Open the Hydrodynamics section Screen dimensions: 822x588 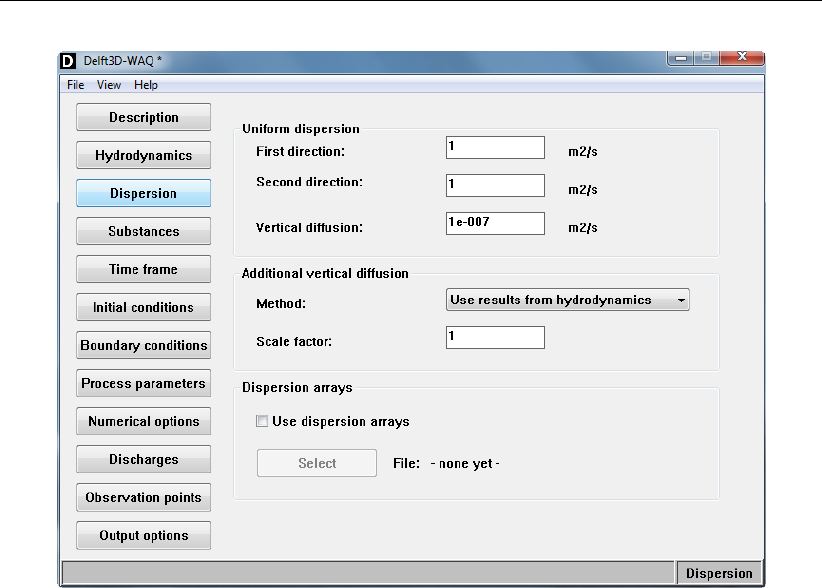tap(144, 155)
